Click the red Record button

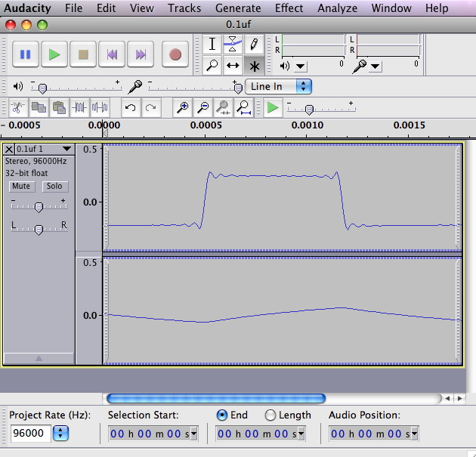coord(175,54)
